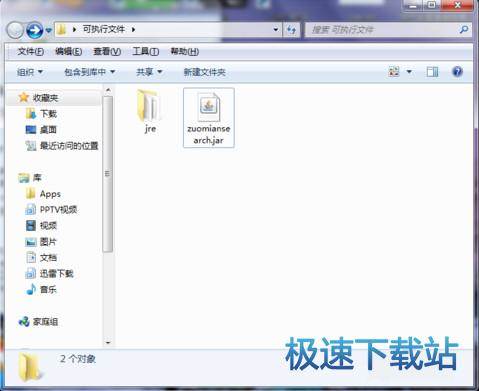Open the 工具(T) menu
The width and height of the screenshot is (479, 391).
tap(146, 51)
